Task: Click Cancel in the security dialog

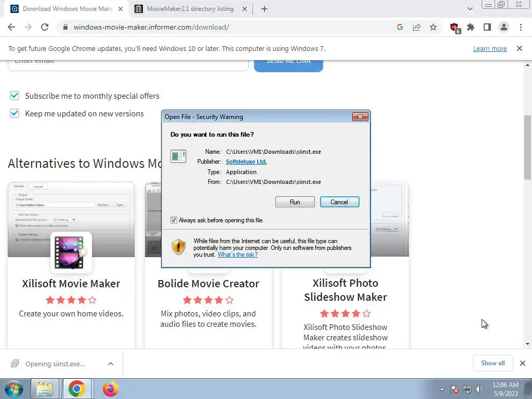Action: pos(339,202)
